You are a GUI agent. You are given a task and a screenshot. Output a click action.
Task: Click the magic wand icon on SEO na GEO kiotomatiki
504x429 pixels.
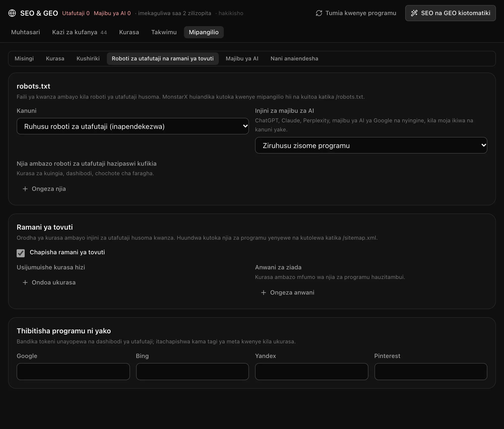[414, 13]
